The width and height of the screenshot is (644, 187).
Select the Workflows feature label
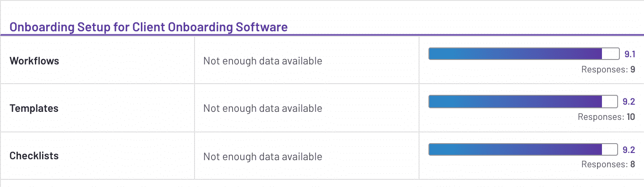[34, 61]
